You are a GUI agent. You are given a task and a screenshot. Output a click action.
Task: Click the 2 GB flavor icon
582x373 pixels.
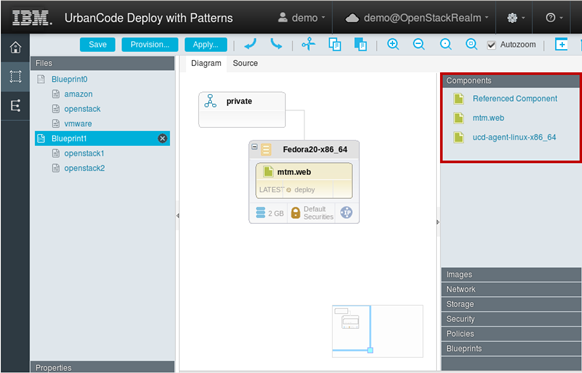261,213
